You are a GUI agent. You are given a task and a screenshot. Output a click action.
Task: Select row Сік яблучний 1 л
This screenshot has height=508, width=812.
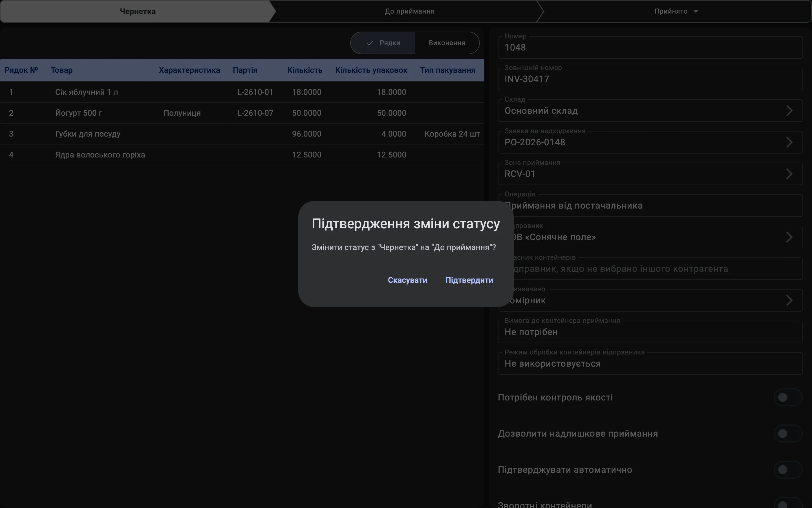242,92
